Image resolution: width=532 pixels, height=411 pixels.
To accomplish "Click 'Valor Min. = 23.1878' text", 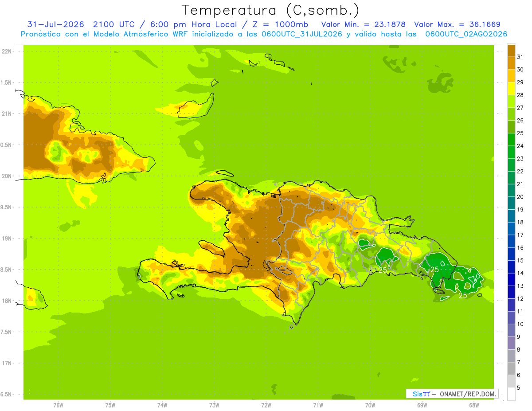I will point(363,24).
